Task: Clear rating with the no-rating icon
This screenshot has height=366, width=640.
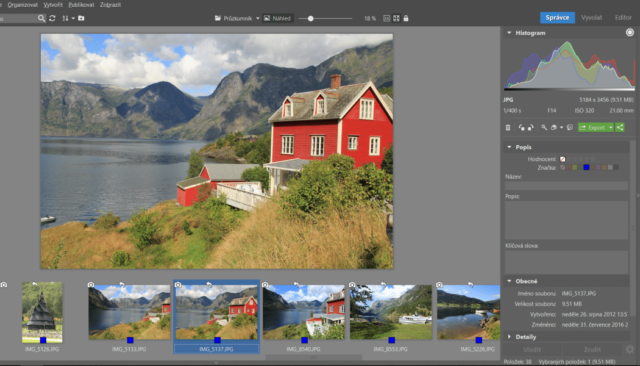Action: (562, 159)
